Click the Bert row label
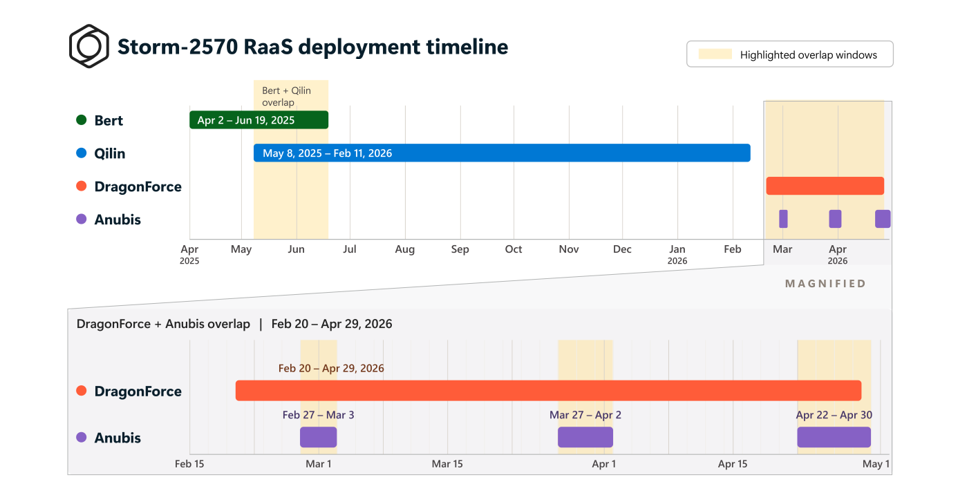 point(109,120)
